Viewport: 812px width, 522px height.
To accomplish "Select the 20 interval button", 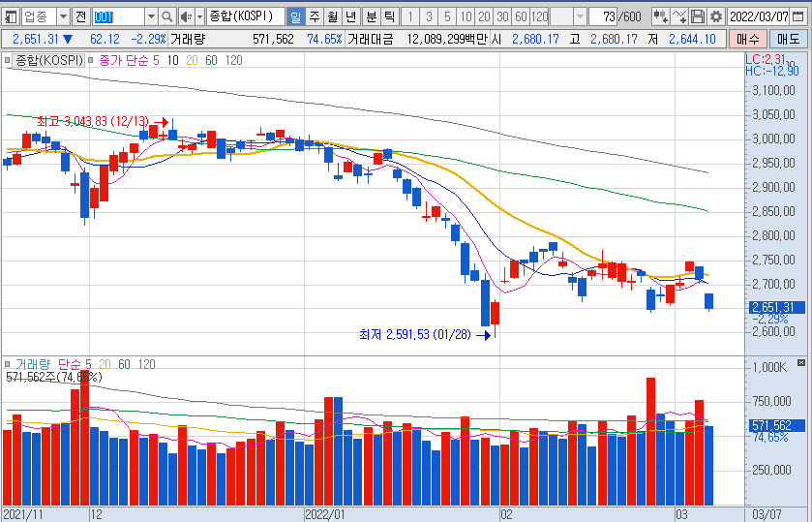I will pos(484,16).
